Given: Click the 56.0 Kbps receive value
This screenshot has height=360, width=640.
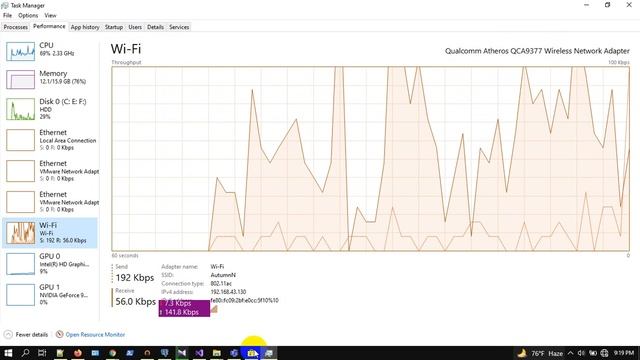Looking at the screenshot, I should (136, 302).
